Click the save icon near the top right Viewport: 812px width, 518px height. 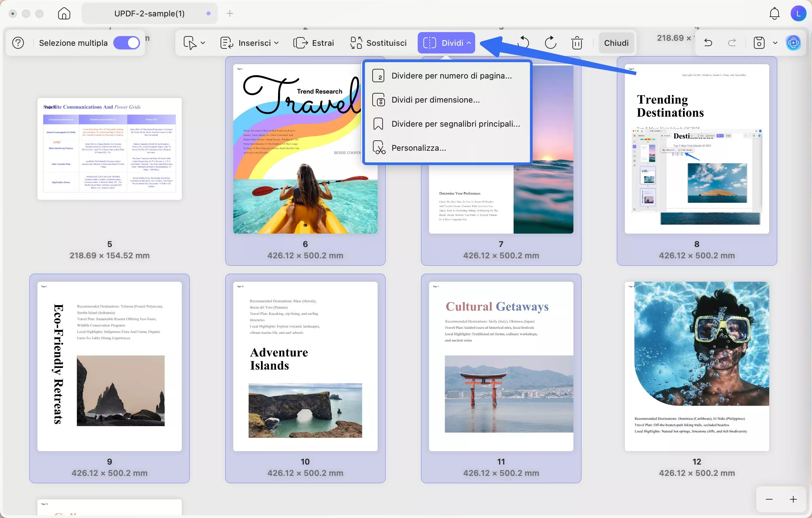click(759, 42)
